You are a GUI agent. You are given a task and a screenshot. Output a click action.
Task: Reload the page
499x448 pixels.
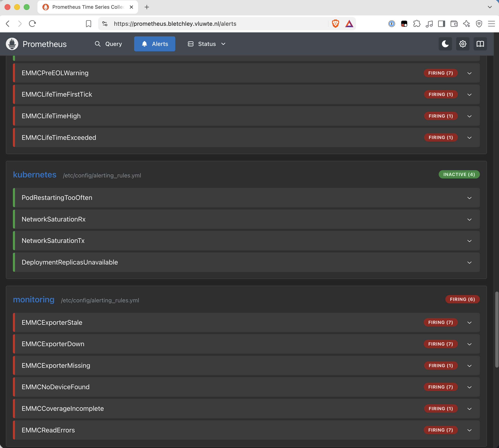point(32,24)
